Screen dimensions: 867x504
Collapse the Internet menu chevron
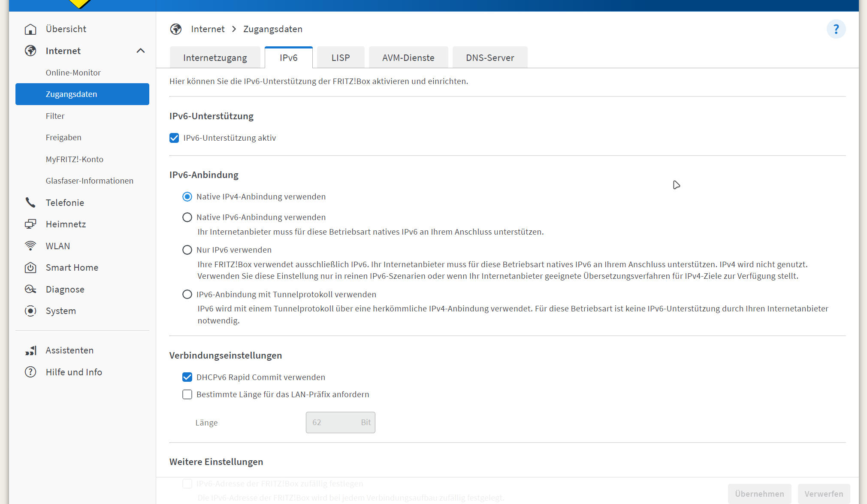coord(141,51)
